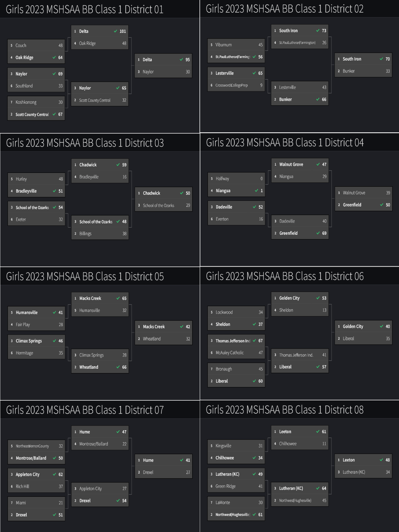Click the checkmark beside Delta's 101 score
The image size is (399, 532).
tap(115, 31)
